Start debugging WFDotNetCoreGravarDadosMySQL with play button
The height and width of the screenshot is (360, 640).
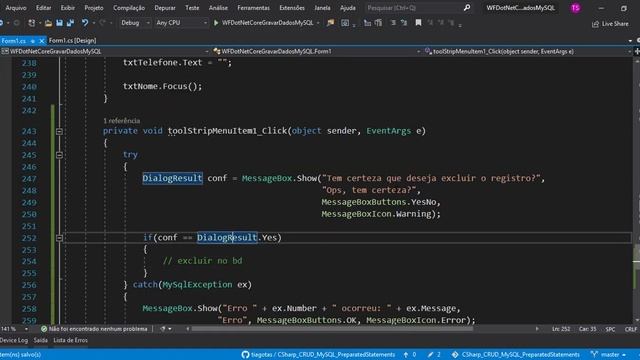coord(263,23)
